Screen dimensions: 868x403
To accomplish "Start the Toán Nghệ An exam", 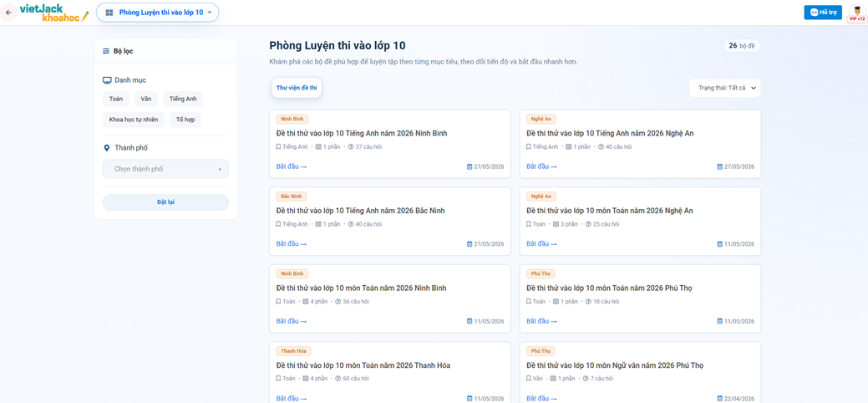I will click(541, 244).
